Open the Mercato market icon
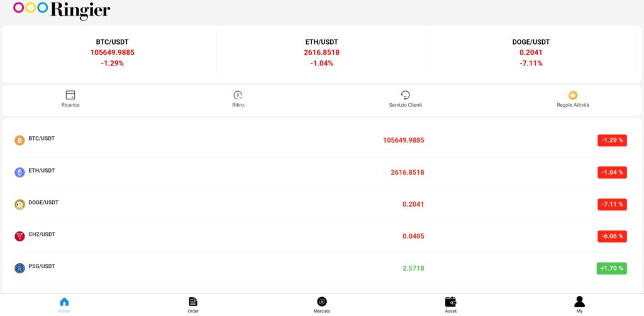The height and width of the screenshot is (316, 644). click(x=322, y=302)
